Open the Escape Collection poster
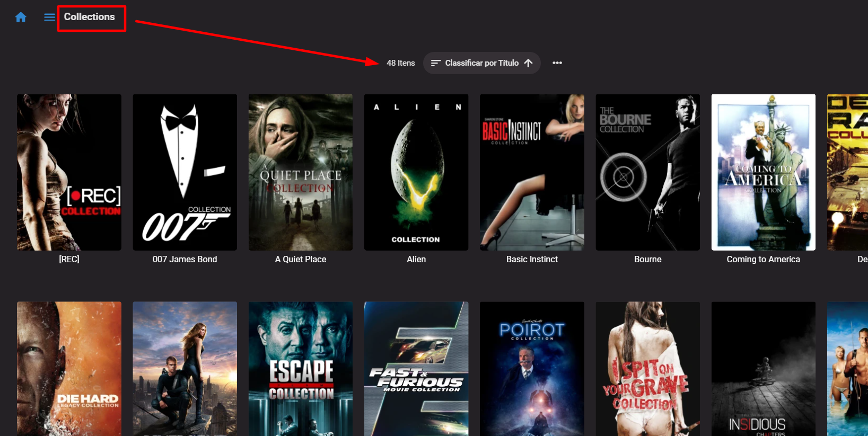 (x=301, y=369)
